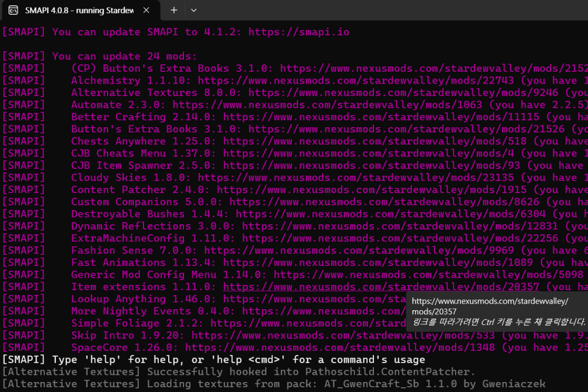Click the 'Skip Intro 1.9.20' mod name
588x392 pixels.
pos(128,335)
